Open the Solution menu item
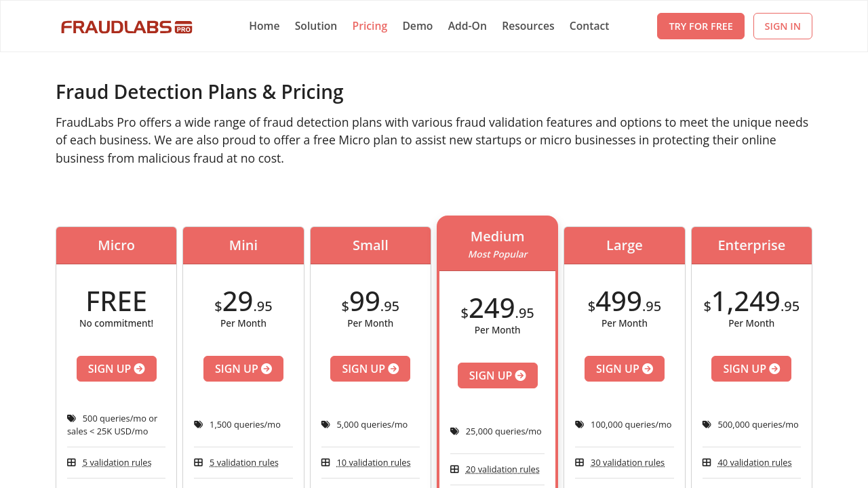 pos(316,26)
